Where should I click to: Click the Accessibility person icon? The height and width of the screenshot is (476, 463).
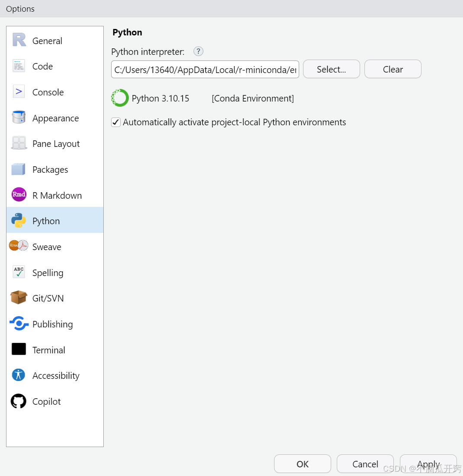[x=19, y=375]
